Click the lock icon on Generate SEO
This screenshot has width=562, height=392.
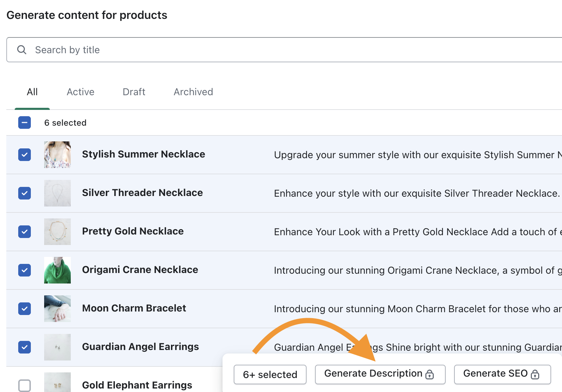(x=535, y=374)
